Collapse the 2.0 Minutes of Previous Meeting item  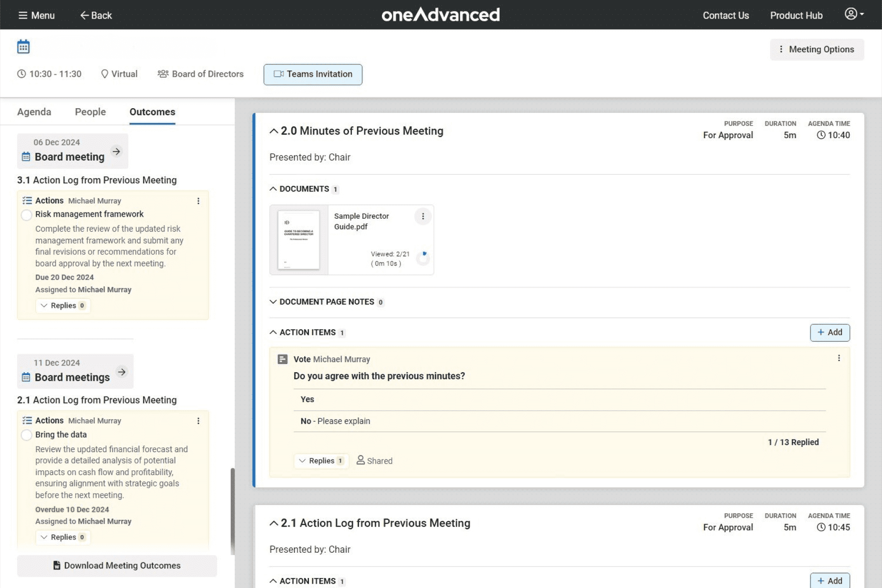point(274,131)
